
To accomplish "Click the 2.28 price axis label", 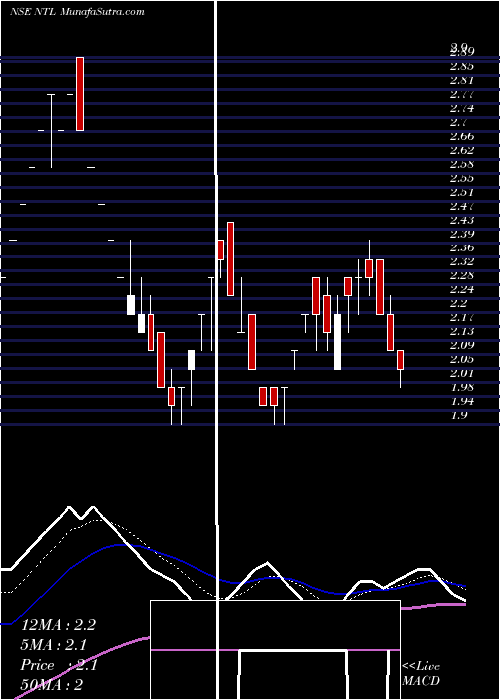I will click(x=462, y=275).
